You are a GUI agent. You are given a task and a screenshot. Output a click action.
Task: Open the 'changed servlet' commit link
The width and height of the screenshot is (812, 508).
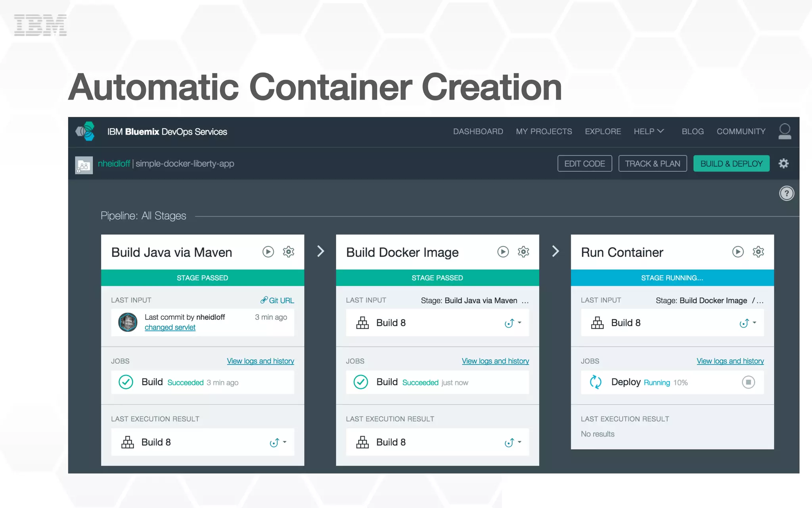click(170, 327)
